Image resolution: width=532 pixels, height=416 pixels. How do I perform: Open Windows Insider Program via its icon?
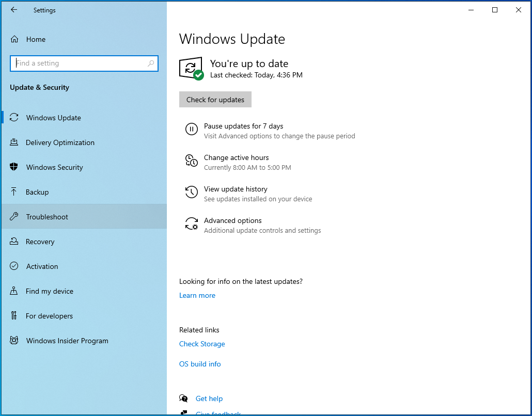coord(15,341)
